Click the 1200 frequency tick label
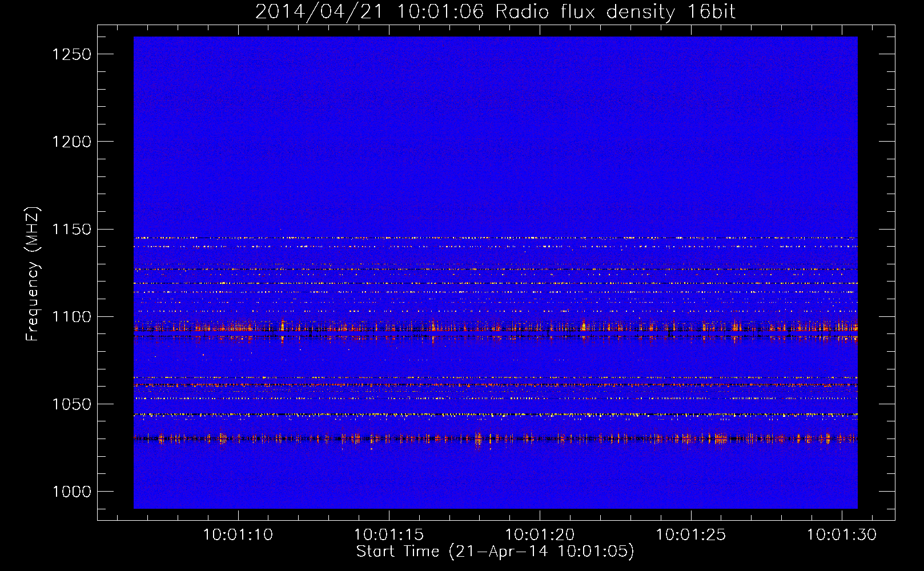 tap(72, 142)
